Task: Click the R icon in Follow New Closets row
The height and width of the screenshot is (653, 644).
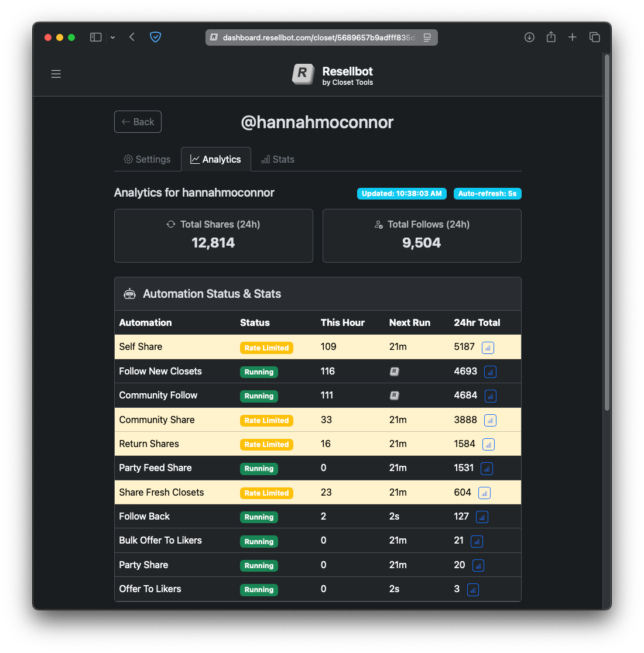Action: [x=394, y=372]
